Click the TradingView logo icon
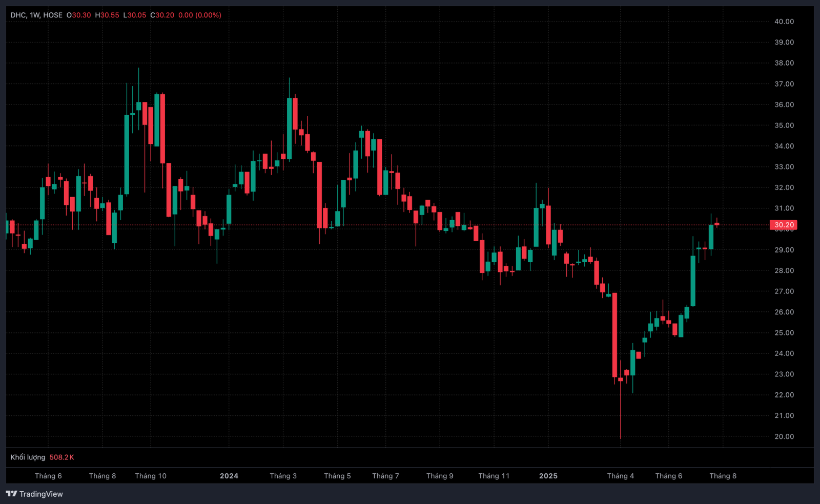This screenshot has height=504, width=820. point(12,494)
